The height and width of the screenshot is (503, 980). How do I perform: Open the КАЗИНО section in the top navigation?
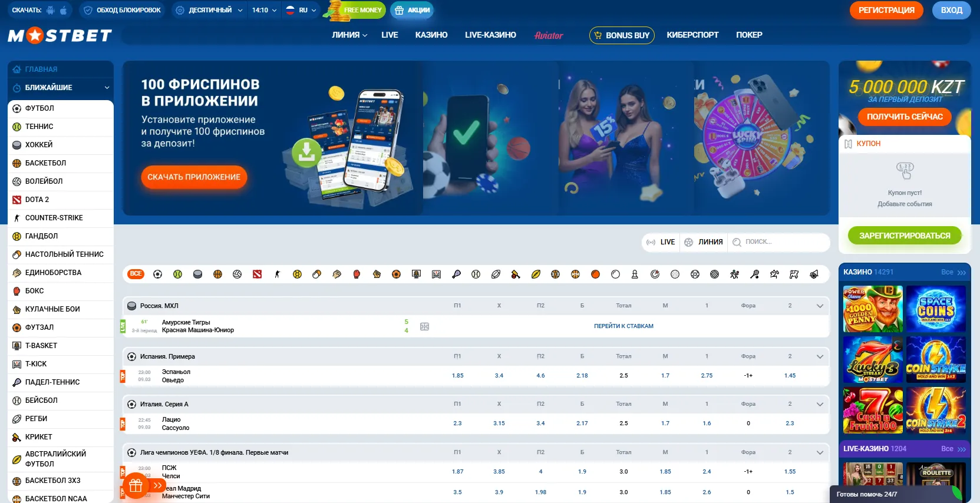tap(431, 35)
